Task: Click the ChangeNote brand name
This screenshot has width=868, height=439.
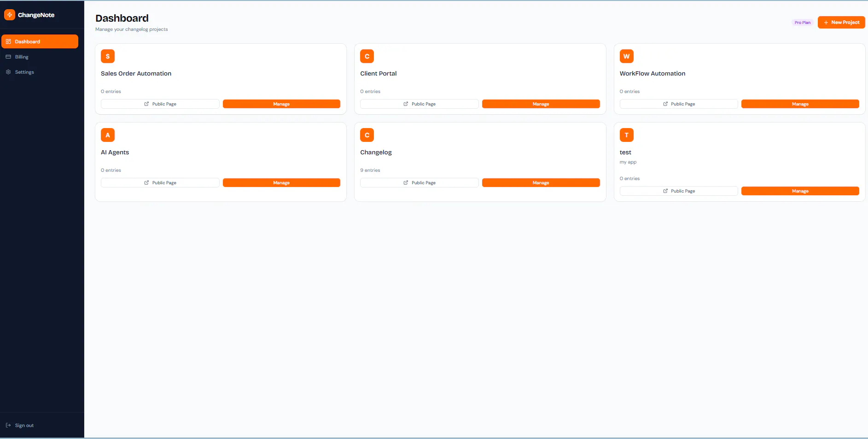Action: click(x=36, y=15)
